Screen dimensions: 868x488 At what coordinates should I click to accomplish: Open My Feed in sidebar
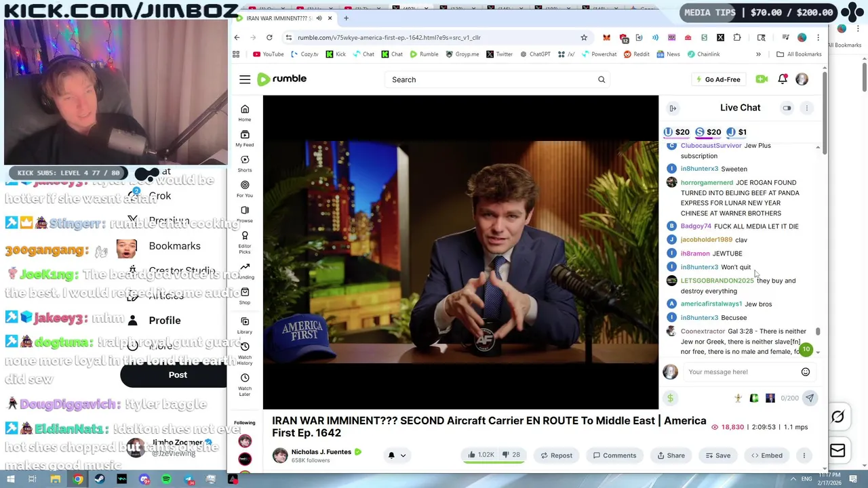pyautogui.click(x=245, y=138)
